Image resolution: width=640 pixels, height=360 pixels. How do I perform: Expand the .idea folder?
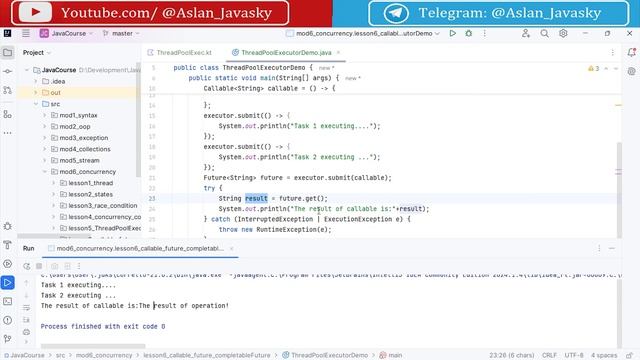[36, 81]
